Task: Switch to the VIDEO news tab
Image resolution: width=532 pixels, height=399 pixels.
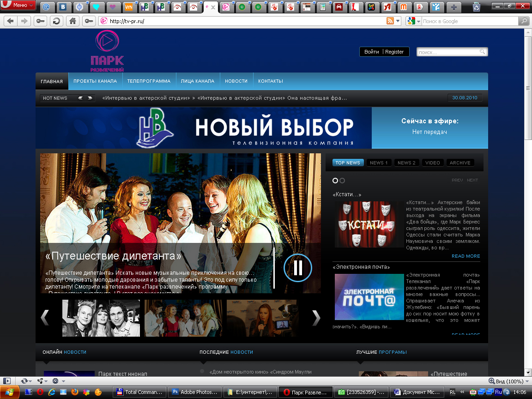Action: [x=432, y=163]
